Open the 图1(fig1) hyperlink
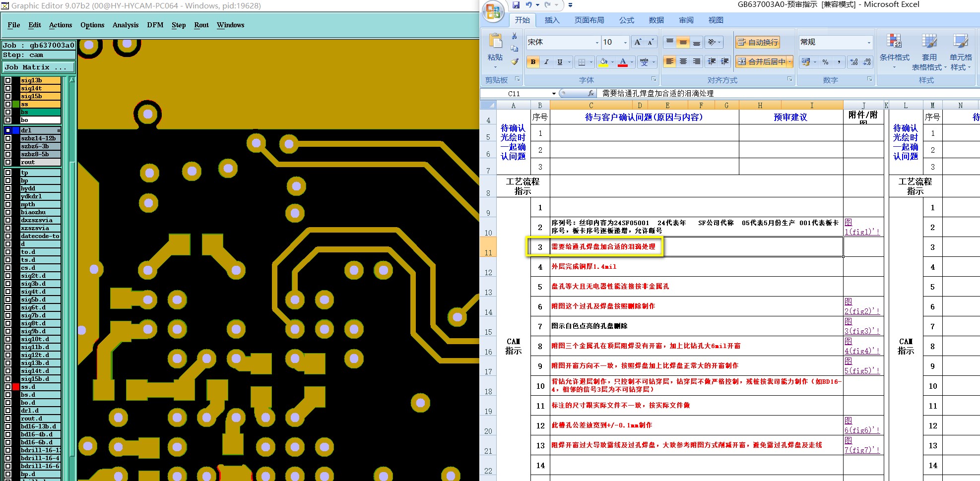This screenshot has width=980, height=481. tap(862, 227)
